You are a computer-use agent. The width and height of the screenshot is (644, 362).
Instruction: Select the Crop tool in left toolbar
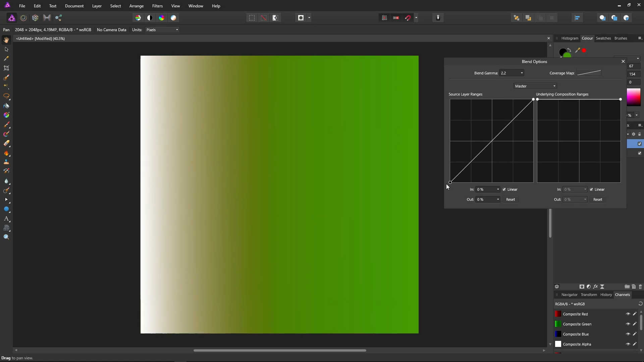pos(6,68)
